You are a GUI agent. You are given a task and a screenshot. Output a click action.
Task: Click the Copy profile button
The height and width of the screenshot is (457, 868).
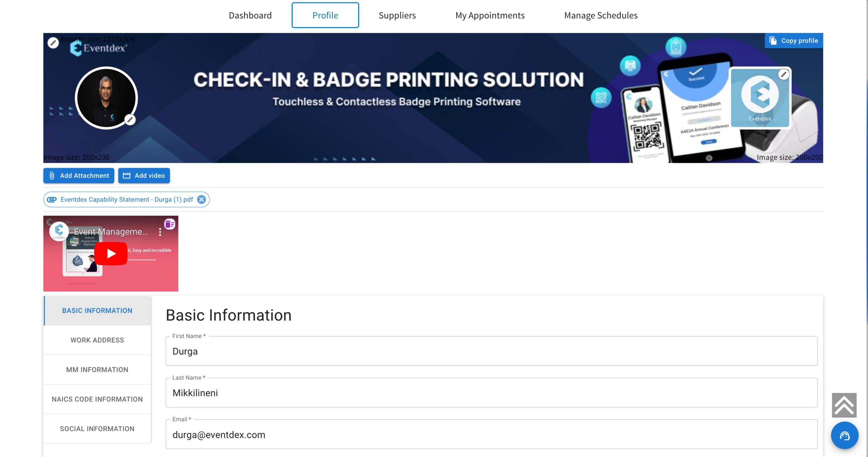click(x=794, y=41)
